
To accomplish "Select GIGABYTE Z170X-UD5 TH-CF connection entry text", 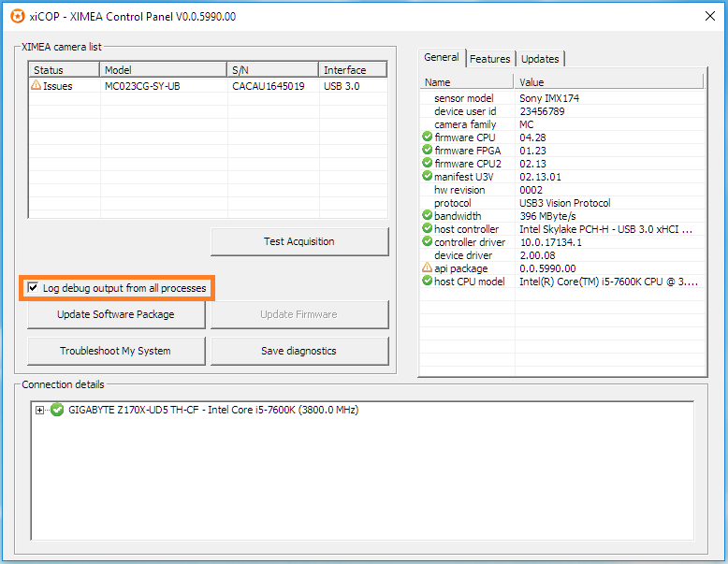I will 213,410.
